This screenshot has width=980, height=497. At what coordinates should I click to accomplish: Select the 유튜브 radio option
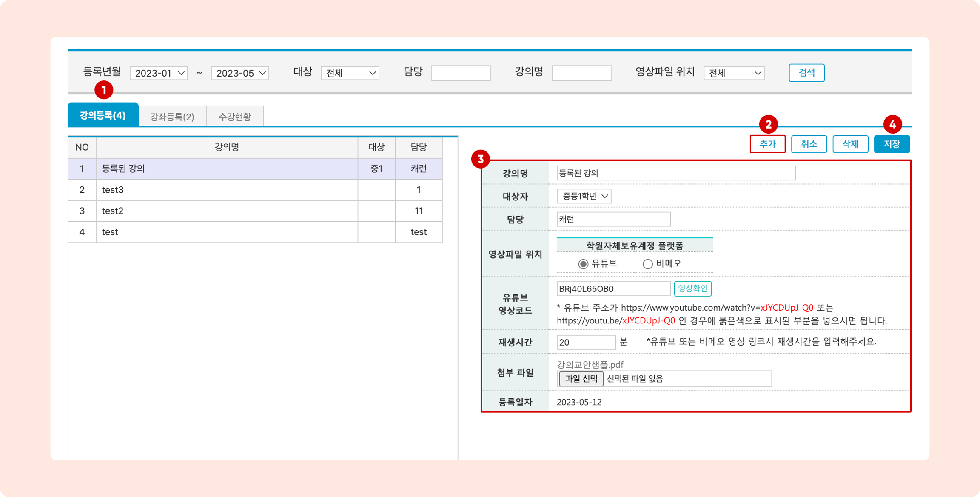tap(583, 264)
